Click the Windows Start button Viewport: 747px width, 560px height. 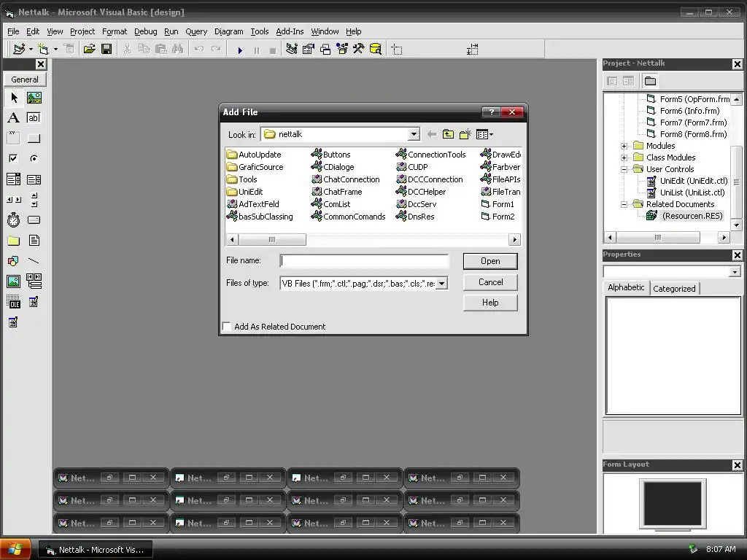[x=15, y=550]
